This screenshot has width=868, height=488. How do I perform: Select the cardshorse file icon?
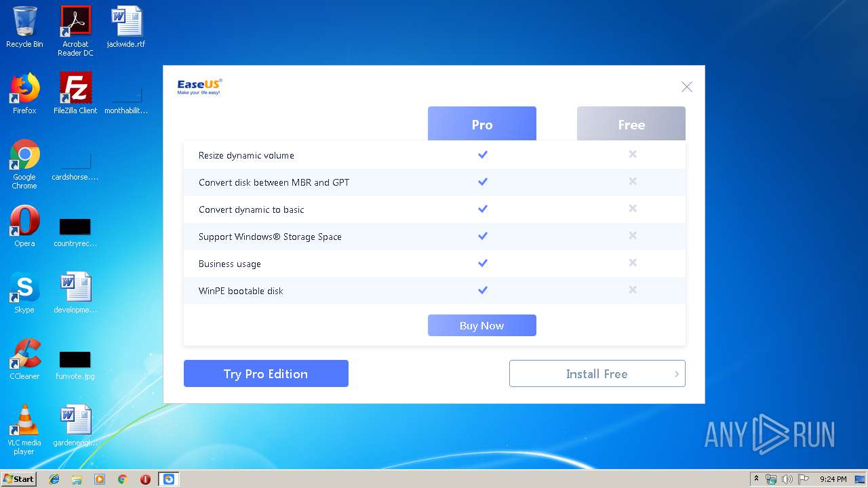(75, 167)
